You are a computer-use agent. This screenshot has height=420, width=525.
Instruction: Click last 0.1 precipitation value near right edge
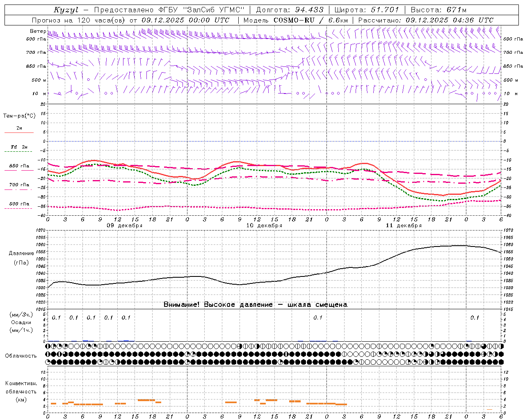pyautogui.click(x=475, y=318)
